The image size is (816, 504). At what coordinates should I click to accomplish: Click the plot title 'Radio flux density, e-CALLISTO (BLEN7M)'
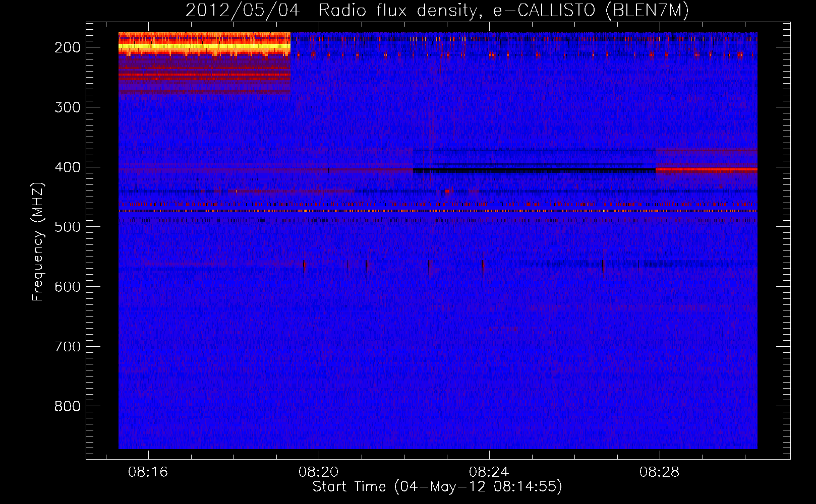(x=503, y=11)
